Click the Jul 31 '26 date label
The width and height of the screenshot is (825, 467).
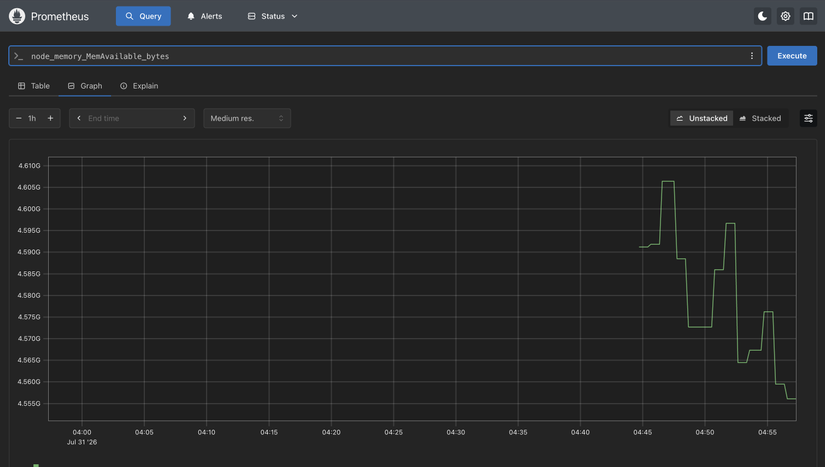(x=82, y=442)
